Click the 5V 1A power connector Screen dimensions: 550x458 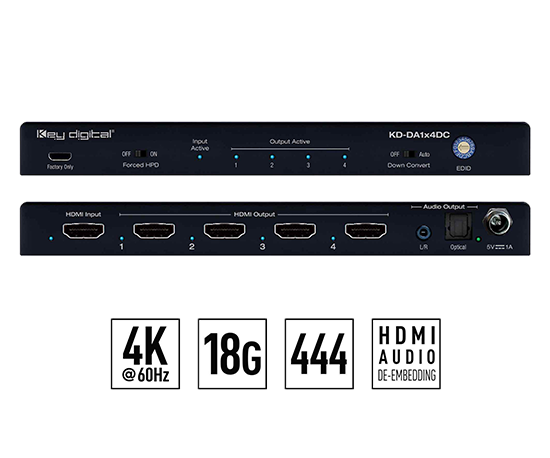[497, 222]
